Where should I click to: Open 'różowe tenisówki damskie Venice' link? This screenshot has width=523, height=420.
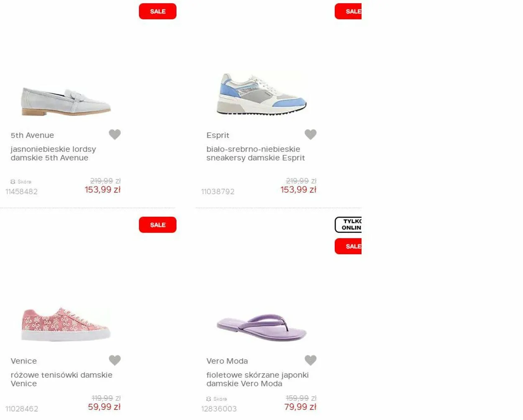coord(62,379)
